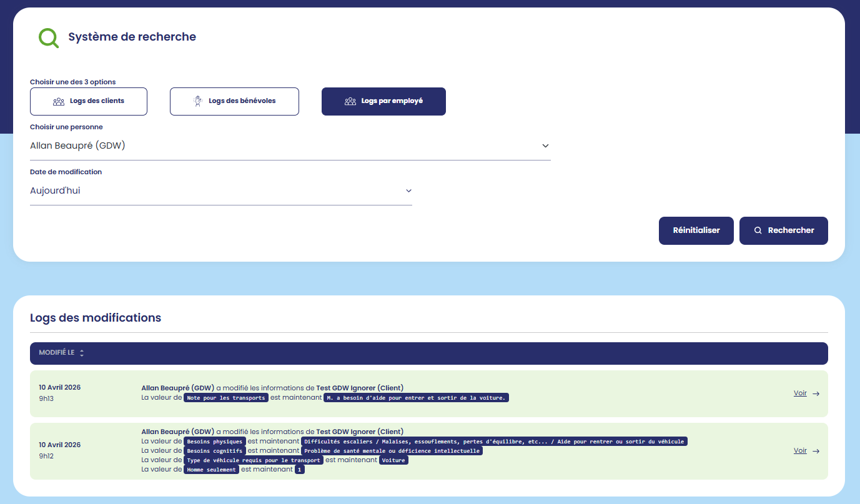This screenshot has width=860, height=504.
Task: Click the raised hand icon in Logs des bénévoles
Action: 198,101
